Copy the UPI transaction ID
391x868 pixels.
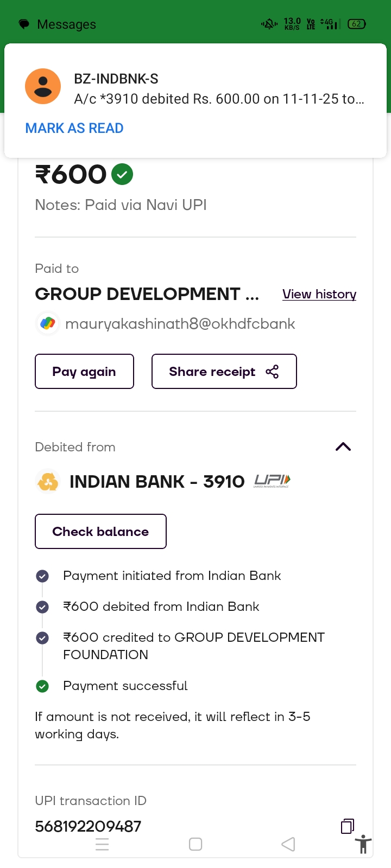348,826
